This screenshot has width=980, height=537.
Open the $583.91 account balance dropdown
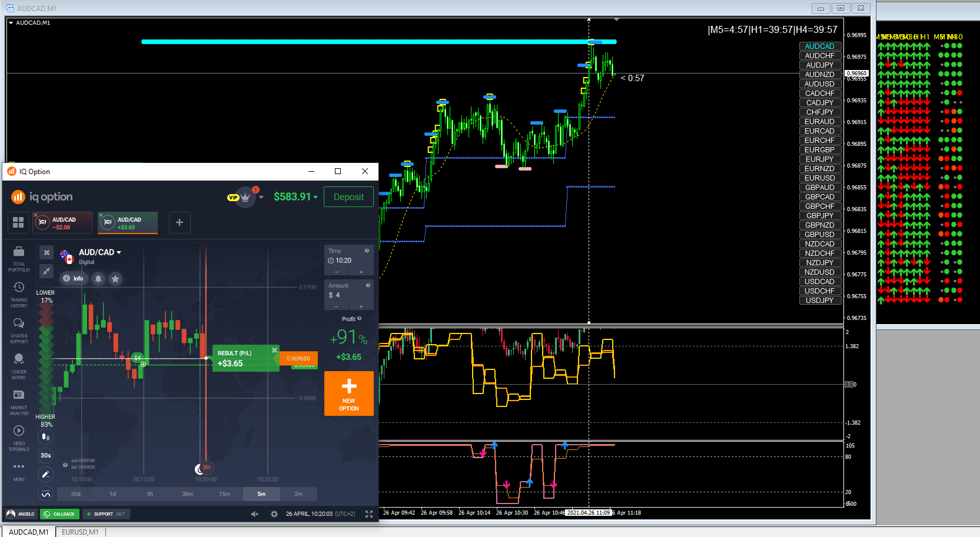[x=295, y=197]
